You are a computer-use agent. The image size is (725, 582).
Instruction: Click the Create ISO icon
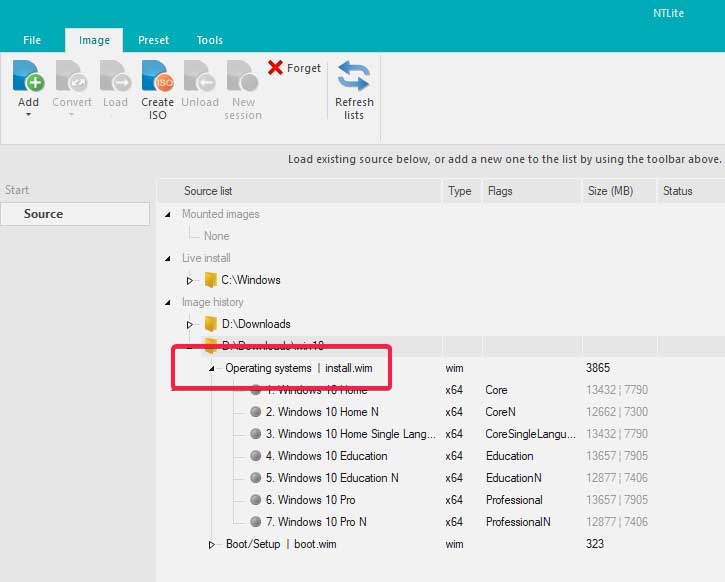click(157, 76)
